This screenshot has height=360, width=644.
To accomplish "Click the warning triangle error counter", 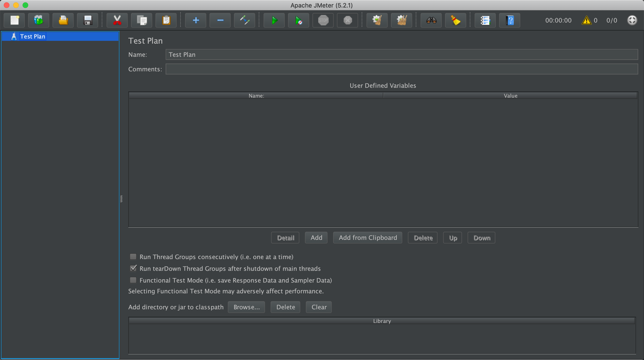I will pos(586,20).
